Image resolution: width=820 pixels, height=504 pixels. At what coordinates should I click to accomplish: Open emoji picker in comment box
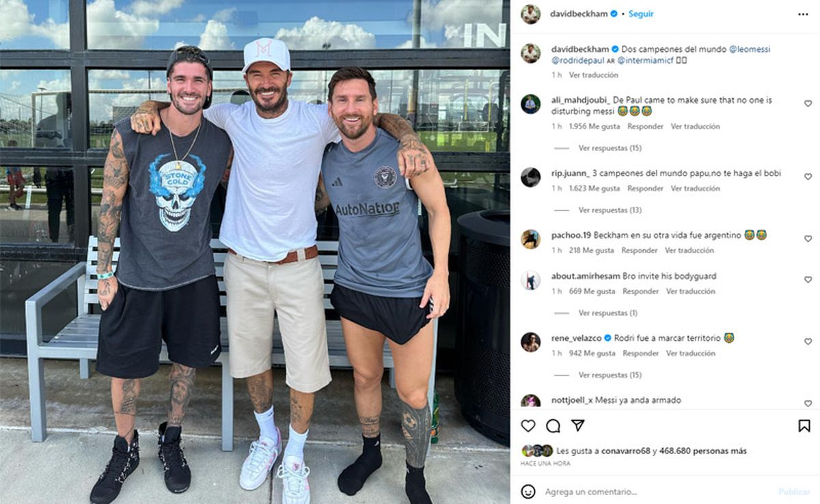pyautogui.click(x=528, y=491)
